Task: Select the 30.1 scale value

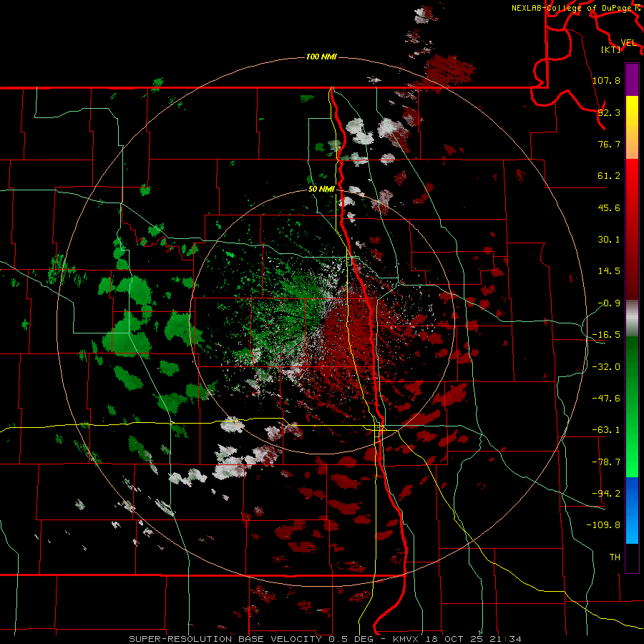Action: tap(609, 240)
